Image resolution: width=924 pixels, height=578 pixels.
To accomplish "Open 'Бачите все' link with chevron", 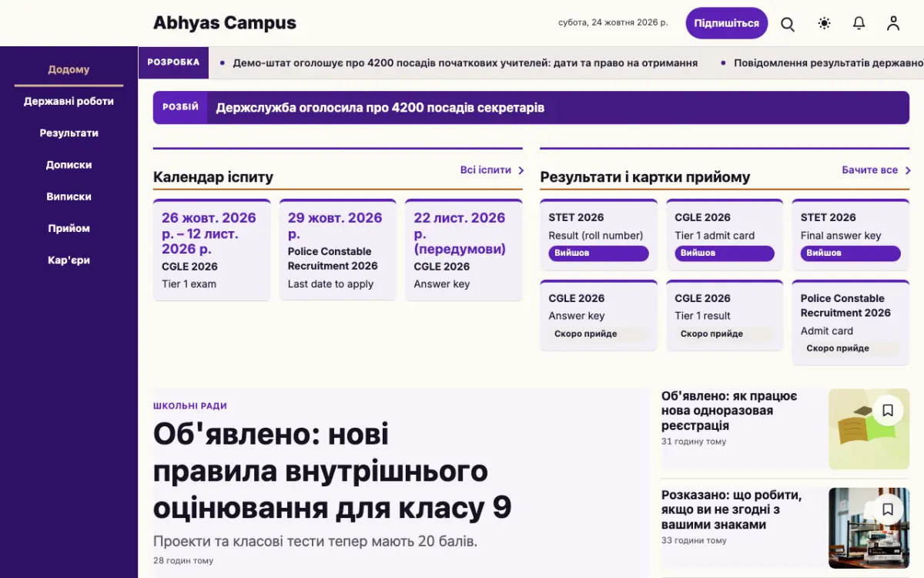I will click(x=876, y=170).
